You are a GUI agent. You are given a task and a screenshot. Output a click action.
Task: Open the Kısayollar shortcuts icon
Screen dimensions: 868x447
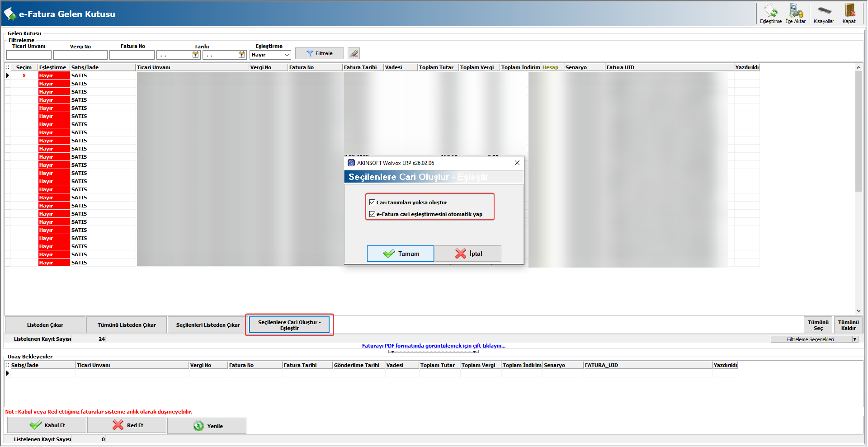[824, 14]
